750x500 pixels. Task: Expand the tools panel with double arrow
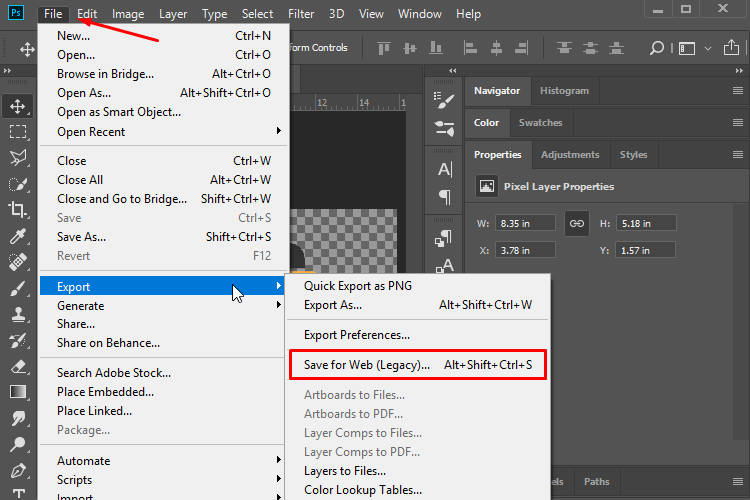click(7, 70)
